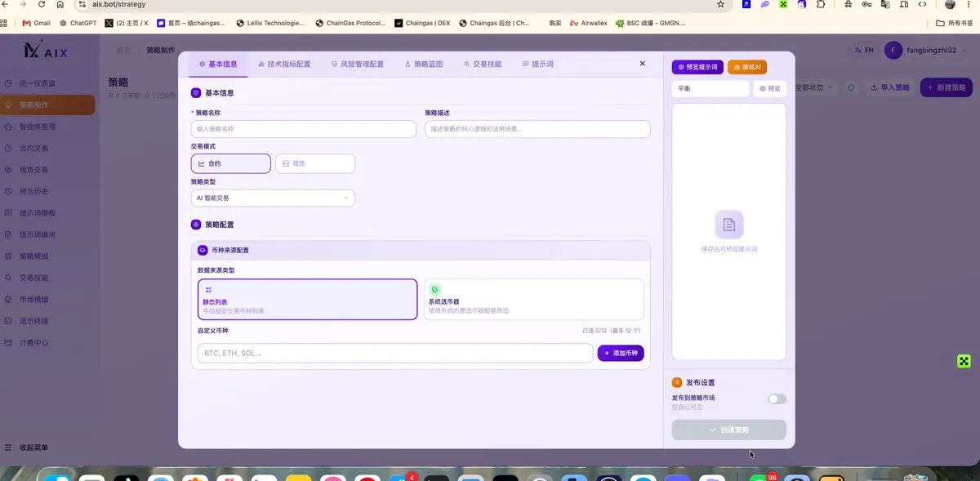Screen dimensions: 980x481
Task: Open the 全部状态 filter dropdown
Action: 814,87
